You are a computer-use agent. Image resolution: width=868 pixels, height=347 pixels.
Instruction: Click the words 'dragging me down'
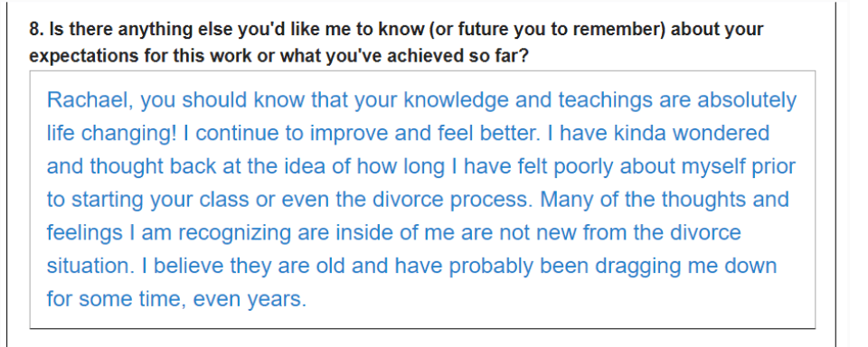click(686, 267)
